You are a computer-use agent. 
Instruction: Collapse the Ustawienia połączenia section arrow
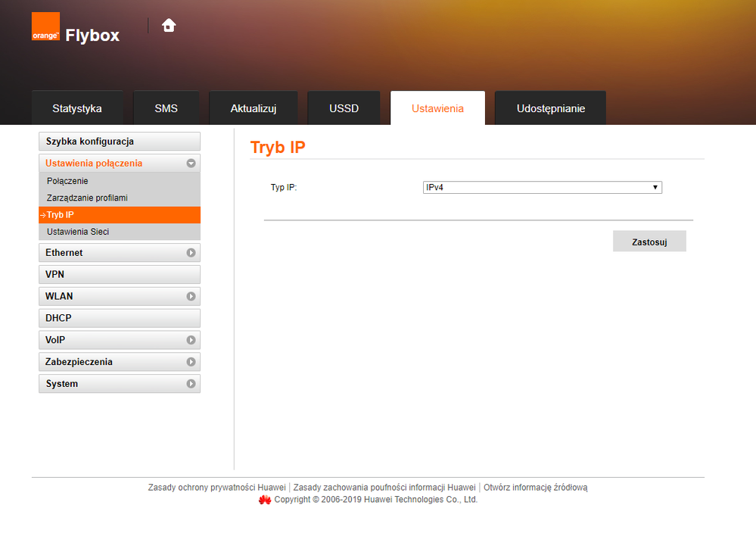pos(191,164)
